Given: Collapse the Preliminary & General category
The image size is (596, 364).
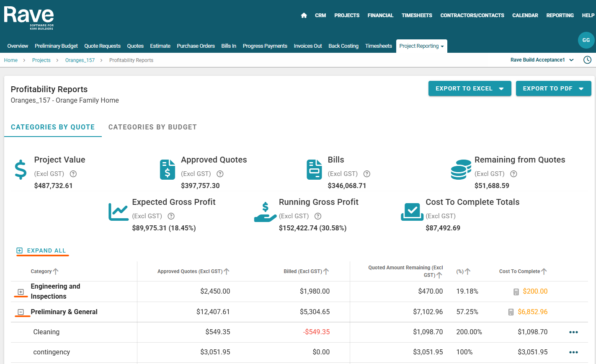Looking at the screenshot, I should pos(21,312).
